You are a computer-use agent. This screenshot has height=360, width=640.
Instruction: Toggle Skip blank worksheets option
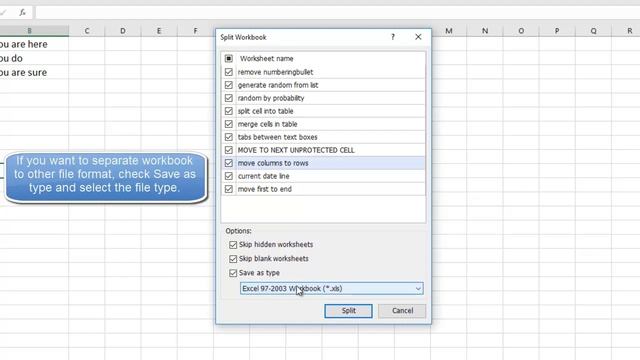[x=233, y=259]
